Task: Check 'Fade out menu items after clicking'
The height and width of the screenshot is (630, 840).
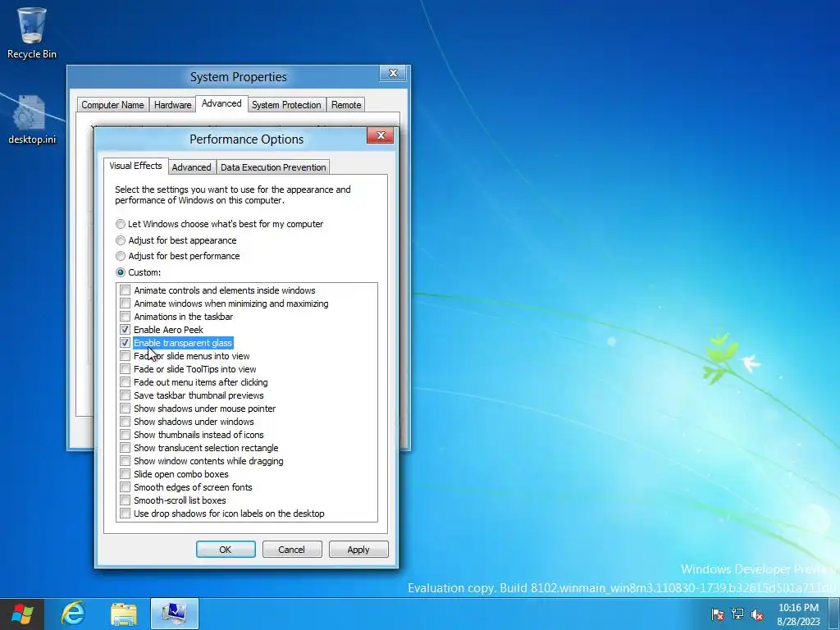Action: click(x=125, y=382)
